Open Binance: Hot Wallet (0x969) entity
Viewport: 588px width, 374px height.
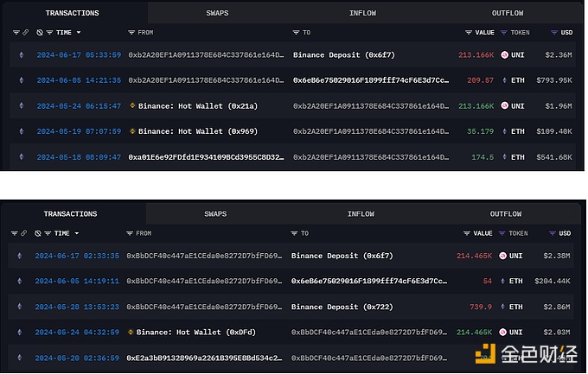(x=198, y=131)
